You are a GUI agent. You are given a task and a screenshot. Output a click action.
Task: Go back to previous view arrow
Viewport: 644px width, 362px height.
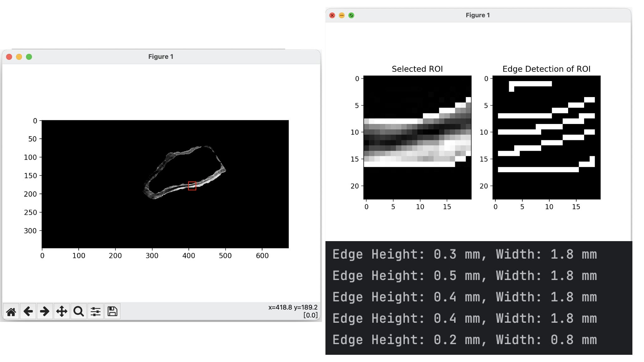coord(28,311)
